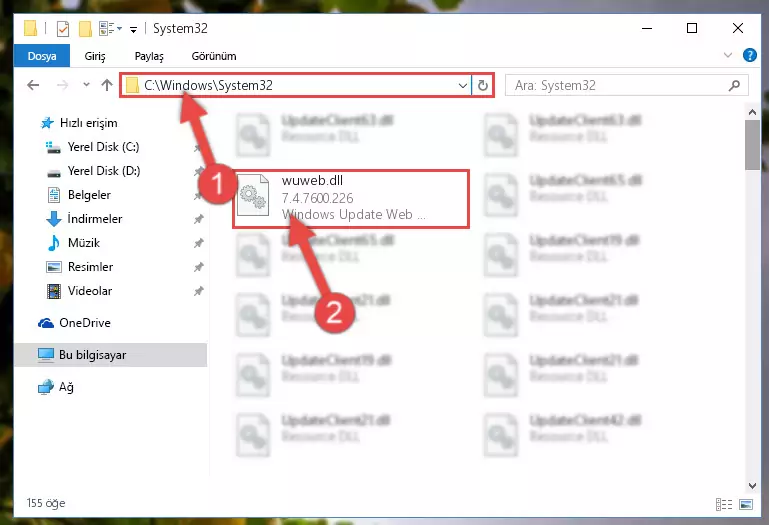Click the wuweb.dll file name
The image size is (769, 525).
tap(312, 181)
